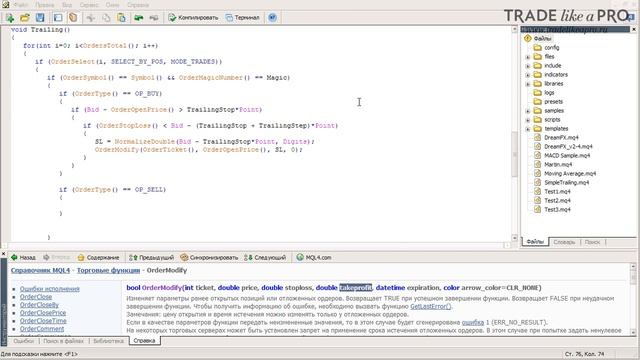
Task: Expand the libraries folder node
Action: [x=527, y=84]
